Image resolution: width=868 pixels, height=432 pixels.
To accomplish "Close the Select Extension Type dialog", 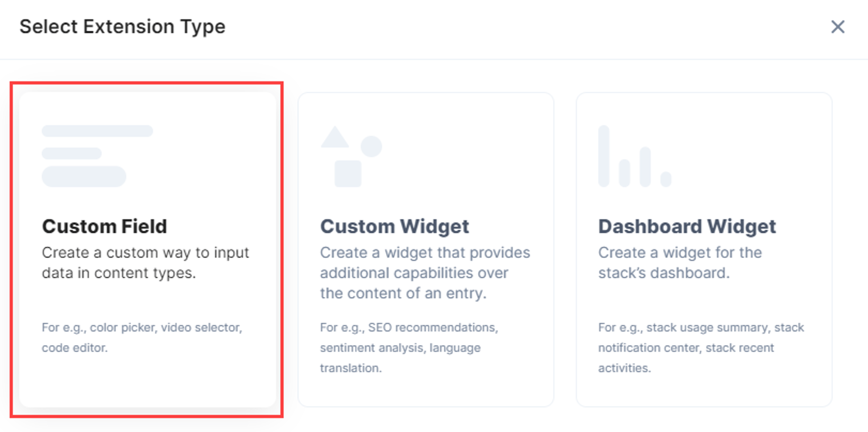I will pyautogui.click(x=838, y=27).
